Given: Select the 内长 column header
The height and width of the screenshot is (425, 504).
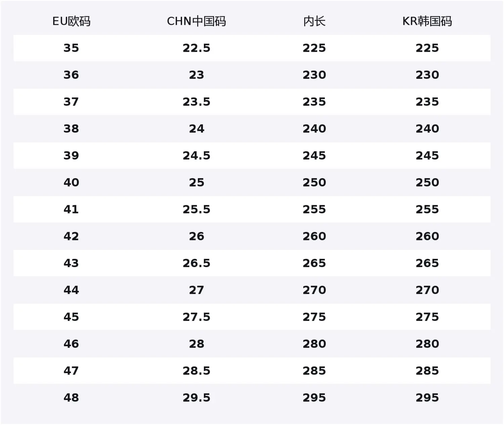Looking at the screenshot, I should (314, 22).
